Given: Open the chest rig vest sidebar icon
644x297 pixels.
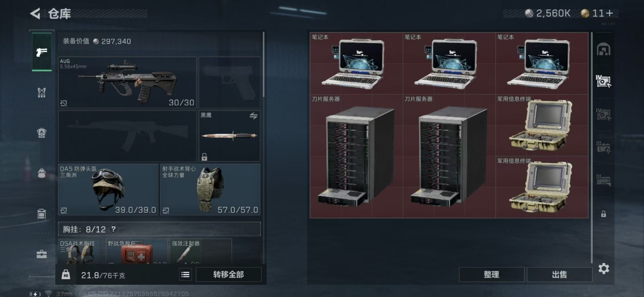Looking at the screenshot, I should coord(42,92).
